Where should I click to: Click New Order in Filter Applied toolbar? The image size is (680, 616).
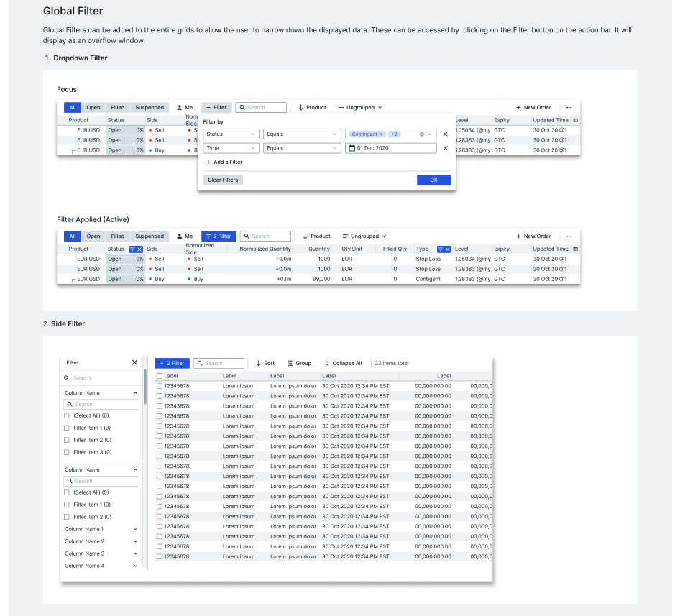pyautogui.click(x=533, y=236)
